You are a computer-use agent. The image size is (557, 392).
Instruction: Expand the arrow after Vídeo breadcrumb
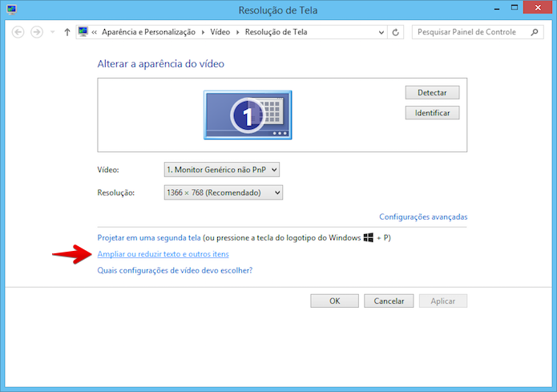tap(238, 32)
